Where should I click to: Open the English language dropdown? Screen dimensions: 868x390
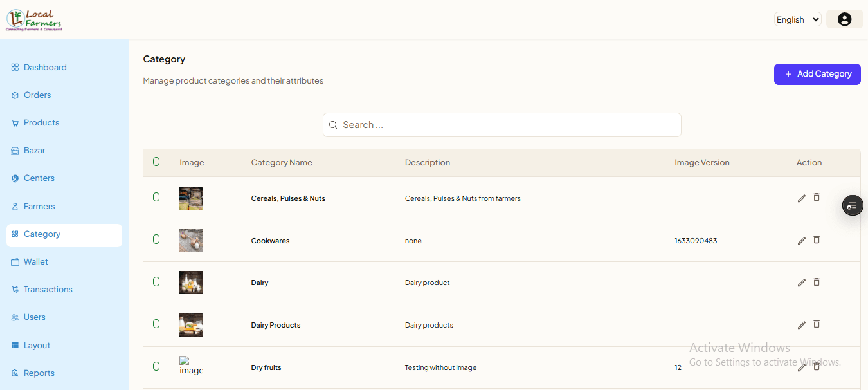coord(798,19)
